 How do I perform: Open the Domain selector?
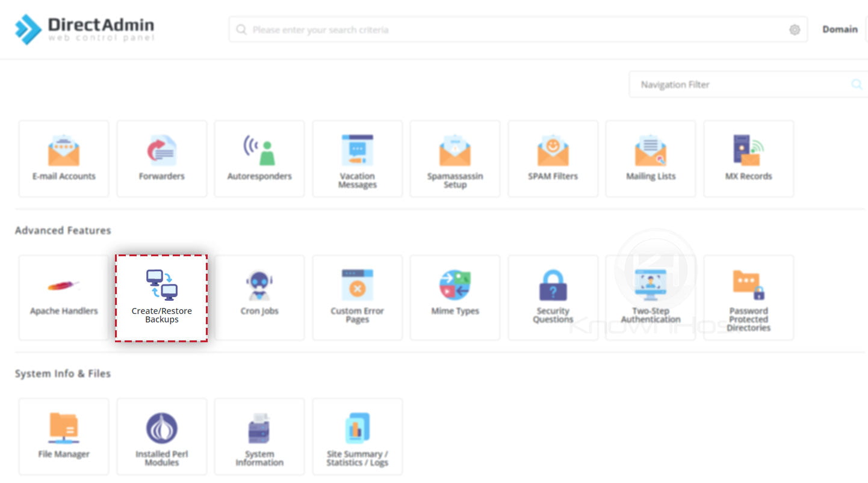(x=839, y=29)
